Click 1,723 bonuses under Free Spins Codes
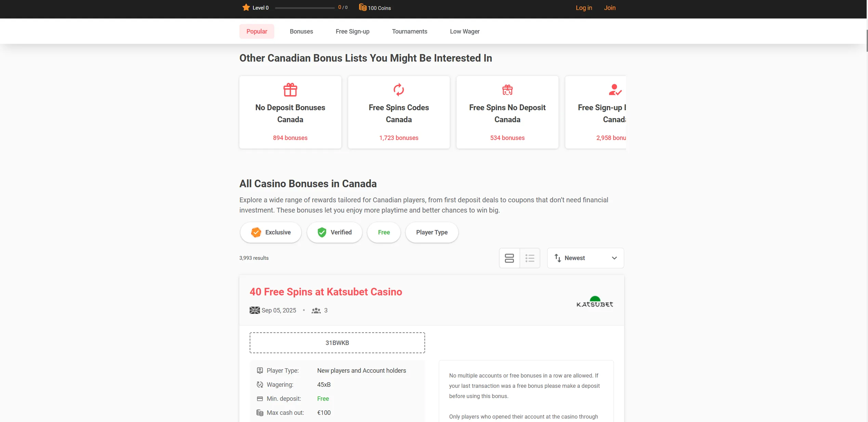The height and width of the screenshot is (422, 868). click(x=398, y=138)
